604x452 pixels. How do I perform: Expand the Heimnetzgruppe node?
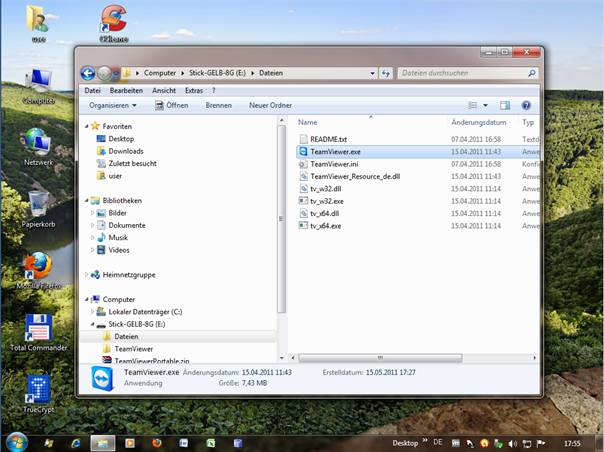87,275
